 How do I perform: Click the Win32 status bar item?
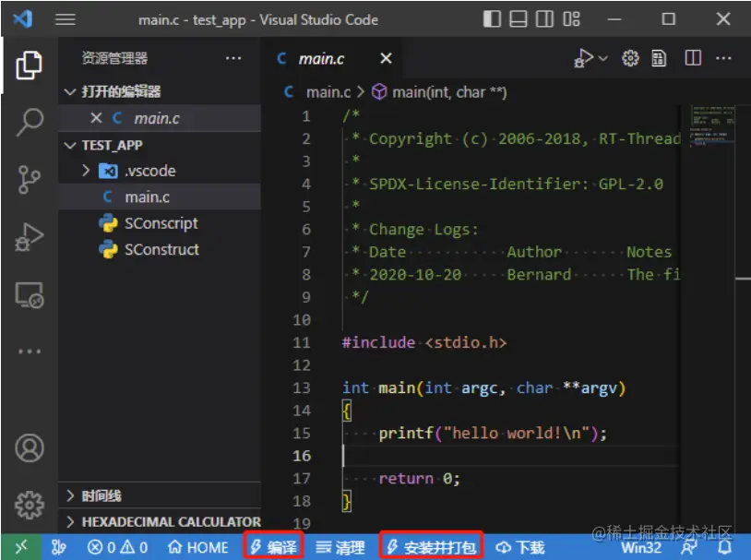(641, 547)
